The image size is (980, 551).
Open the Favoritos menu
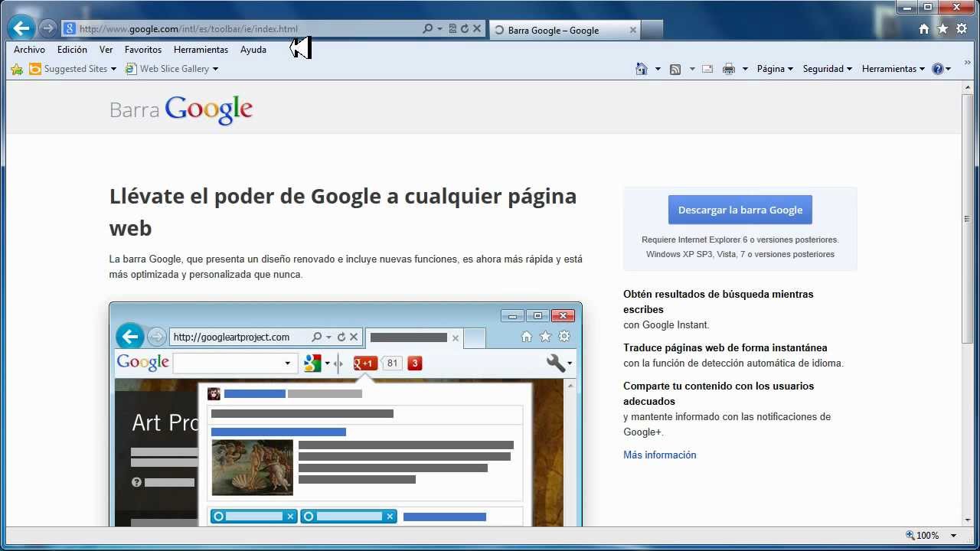(x=143, y=50)
